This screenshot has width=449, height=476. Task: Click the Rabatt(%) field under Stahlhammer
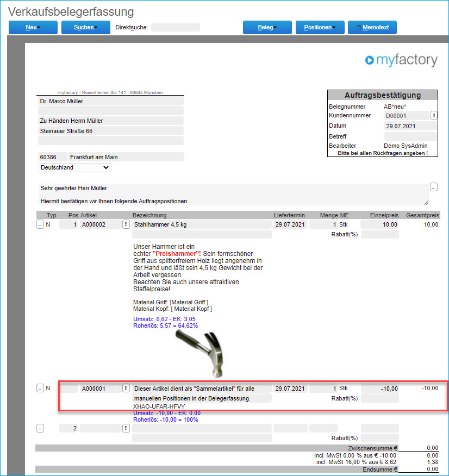380,234
